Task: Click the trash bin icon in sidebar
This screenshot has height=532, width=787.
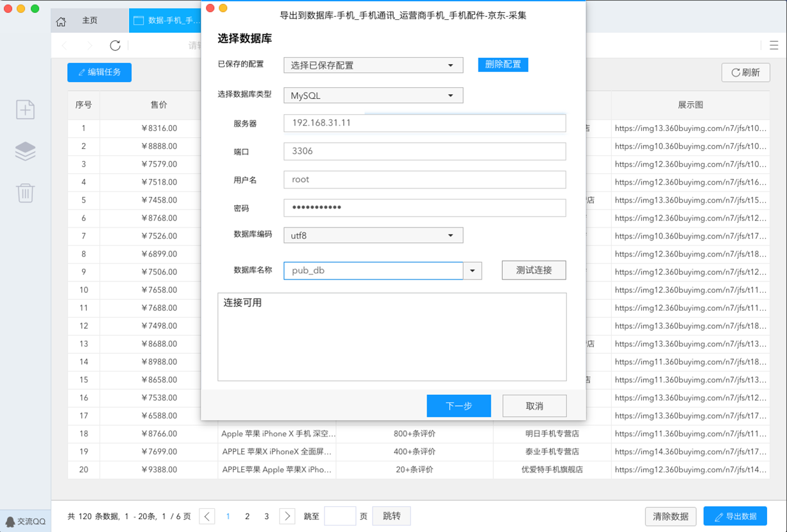Action: click(x=25, y=192)
